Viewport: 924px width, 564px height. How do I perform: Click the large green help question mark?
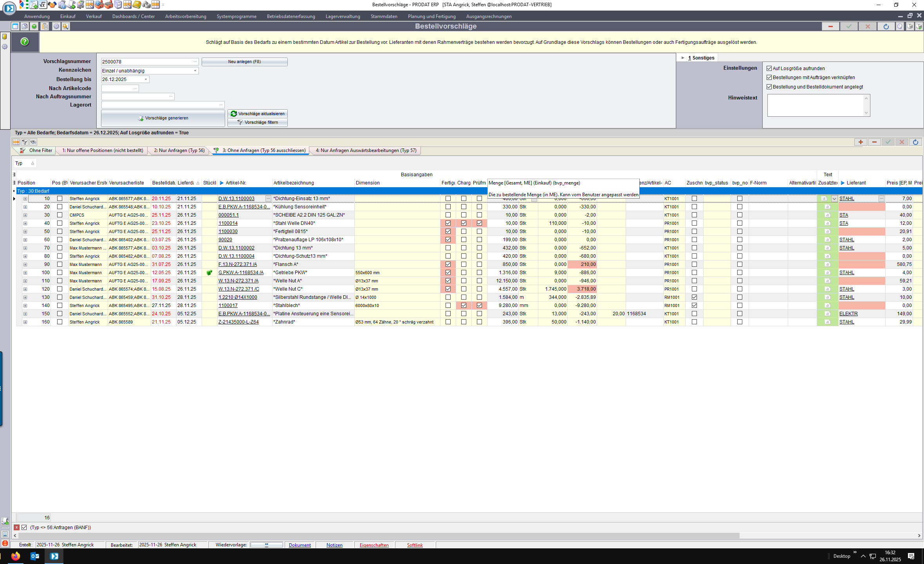point(25,42)
